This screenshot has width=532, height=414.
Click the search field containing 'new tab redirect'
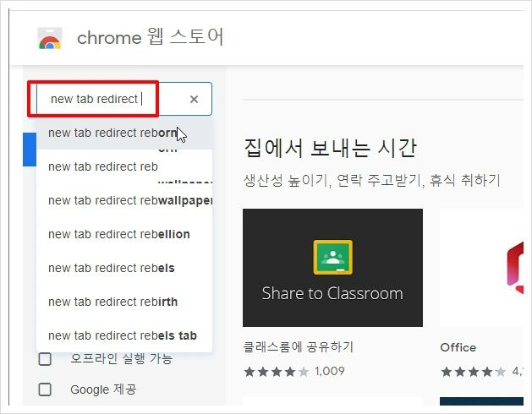(124, 99)
